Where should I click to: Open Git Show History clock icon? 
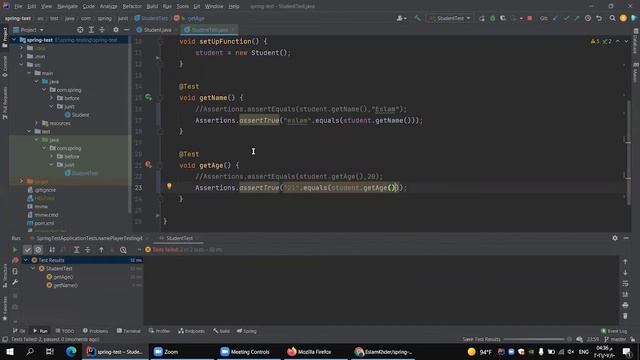click(588, 18)
